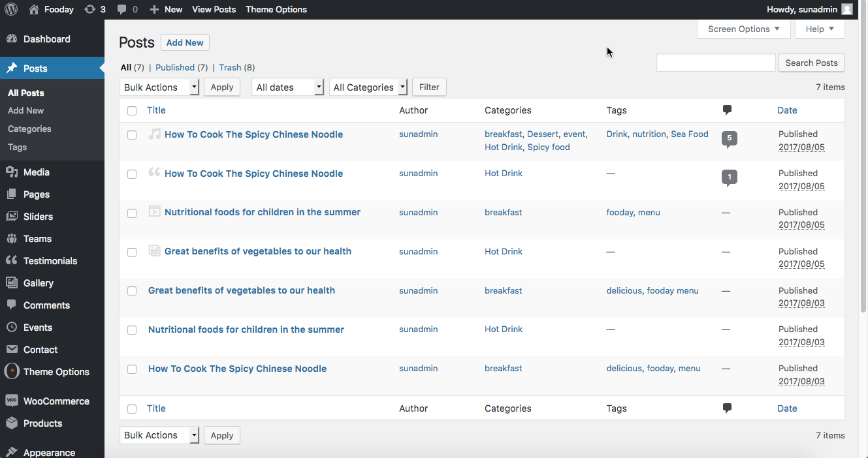Image resolution: width=868 pixels, height=458 pixels.
Task: Click the WordPress logo in admin bar
Action: coord(11,9)
